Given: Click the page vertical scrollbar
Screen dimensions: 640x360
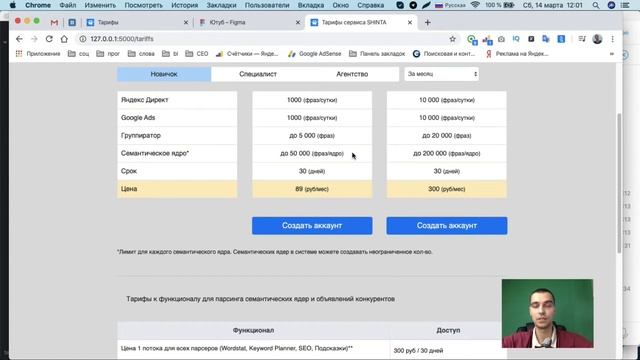Looking at the screenshot, I should point(619,183).
